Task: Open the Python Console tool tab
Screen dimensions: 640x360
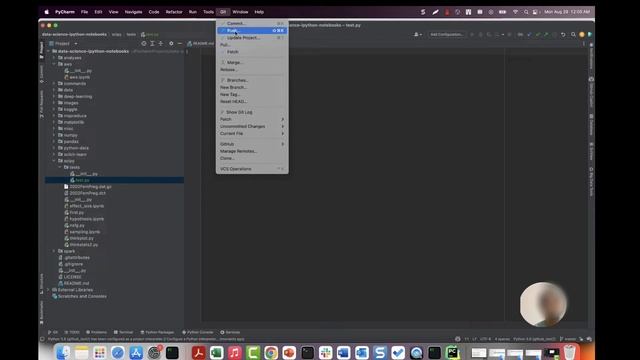Action: tap(198, 332)
